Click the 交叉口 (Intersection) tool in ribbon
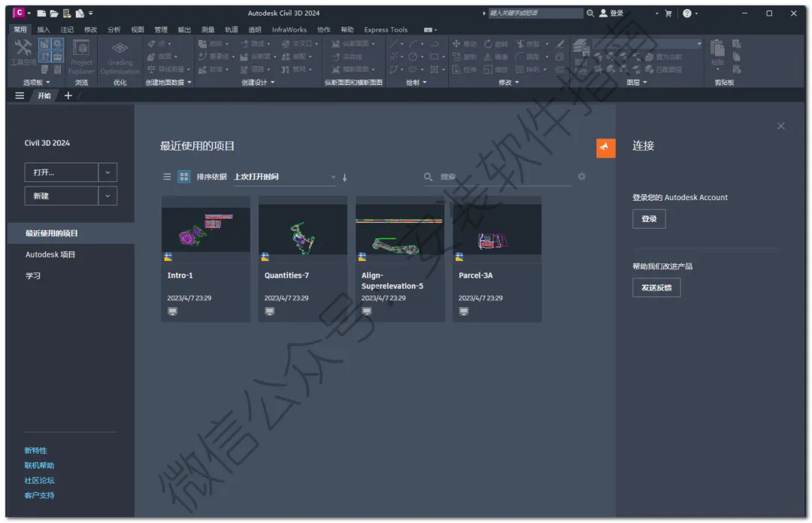This screenshot has height=523, width=812. [x=299, y=44]
